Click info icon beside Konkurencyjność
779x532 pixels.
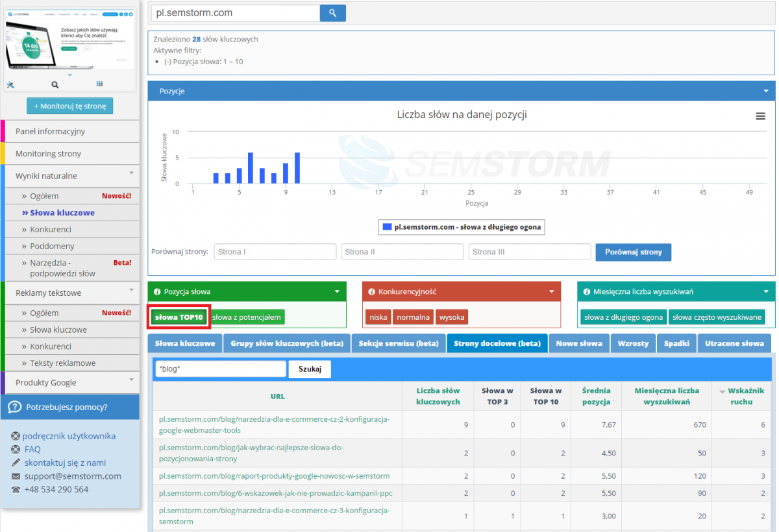pos(372,292)
